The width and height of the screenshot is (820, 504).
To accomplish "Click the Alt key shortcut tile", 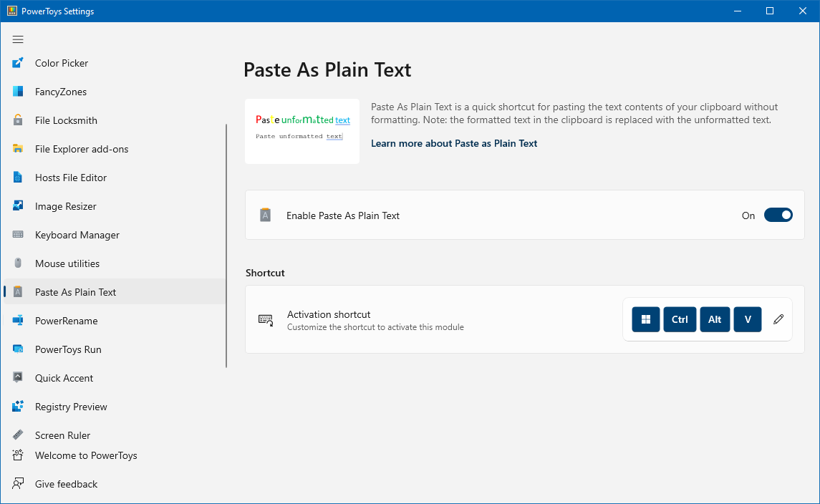I will pyautogui.click(x=714, y=319).
